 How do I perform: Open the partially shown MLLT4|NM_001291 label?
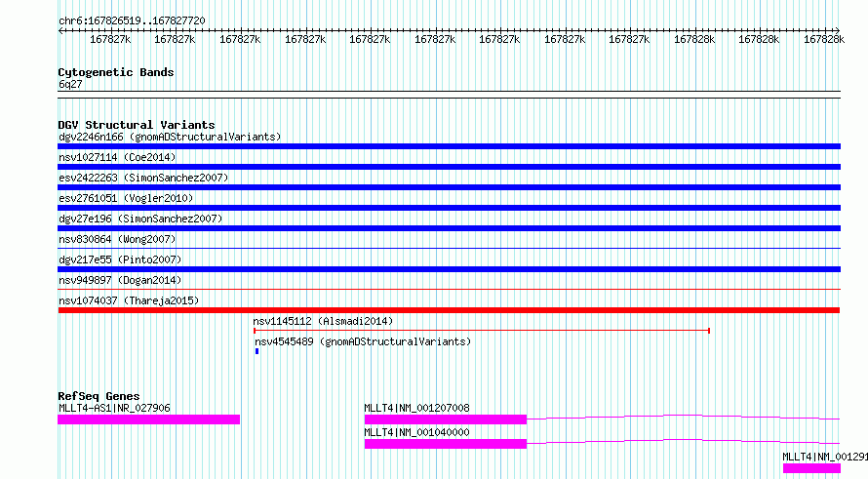pos(825,457)
